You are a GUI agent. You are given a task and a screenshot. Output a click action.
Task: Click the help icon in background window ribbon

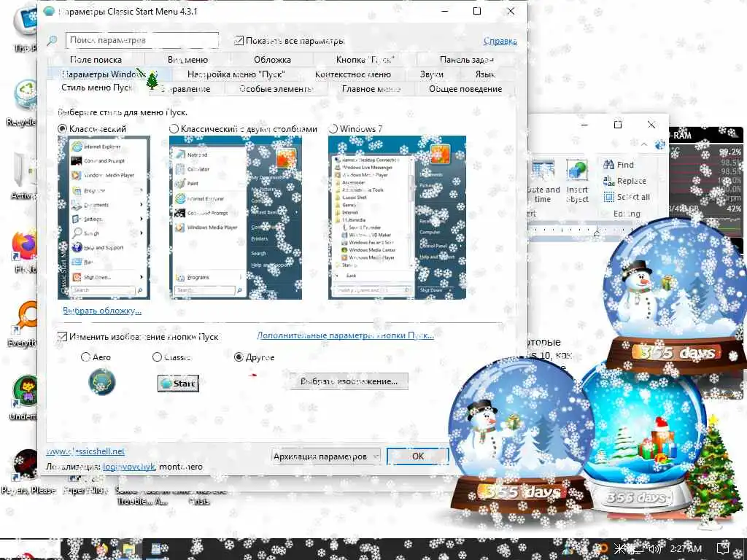point(659,144)
